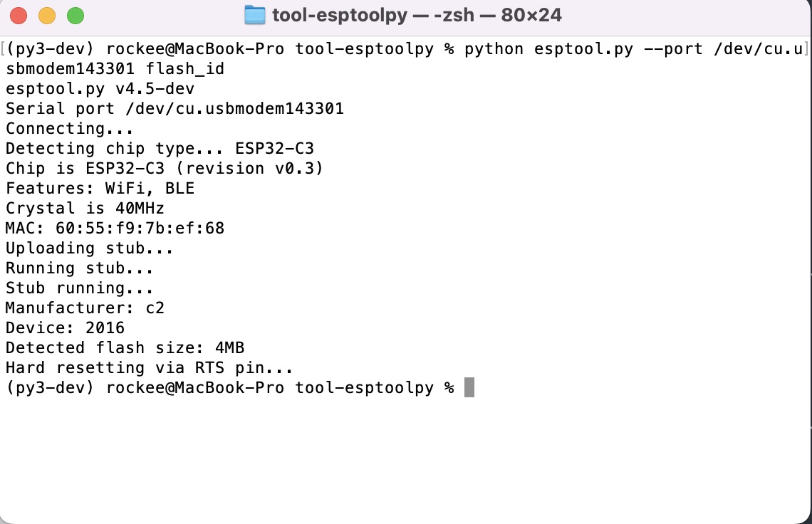Click the MAC address 60:55:f9:7b:ef:68 text
Screen dimensions: 812x524
pyautogui.click(x=140, y=228)
